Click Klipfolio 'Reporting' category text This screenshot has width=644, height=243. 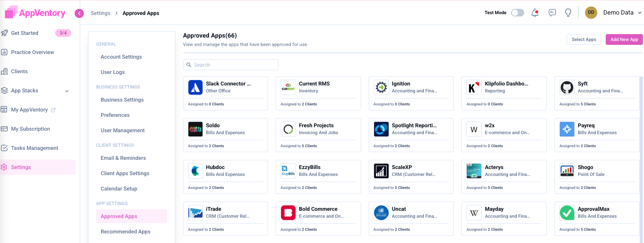[495, 91]
